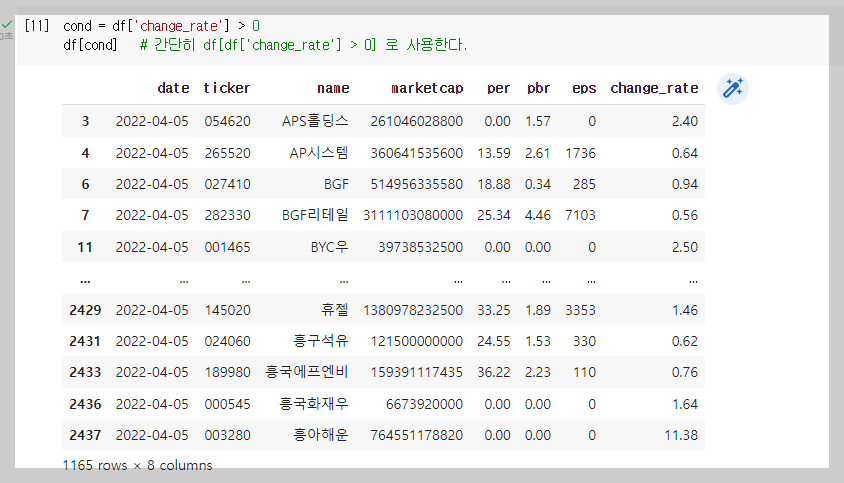This screenshot has height=483, width=844.
Task: Click marketcap value 6673920000
Action: [x=424, y=404]
